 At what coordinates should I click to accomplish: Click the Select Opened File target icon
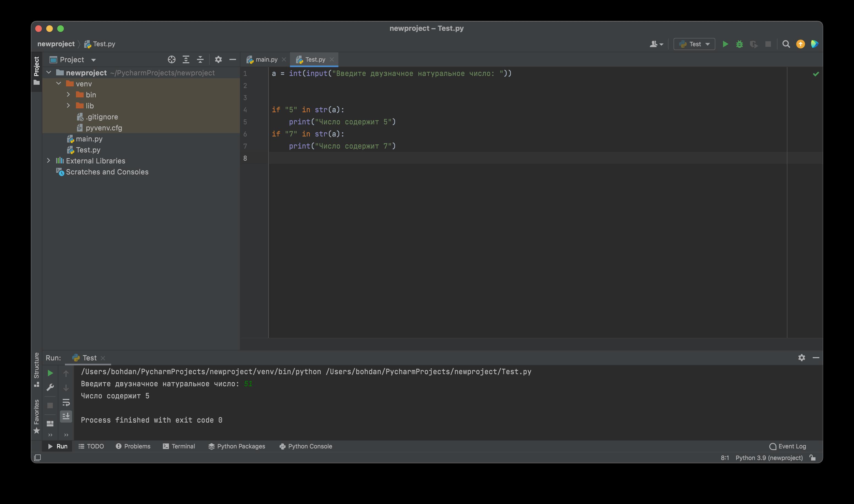(x=171, y=60)
